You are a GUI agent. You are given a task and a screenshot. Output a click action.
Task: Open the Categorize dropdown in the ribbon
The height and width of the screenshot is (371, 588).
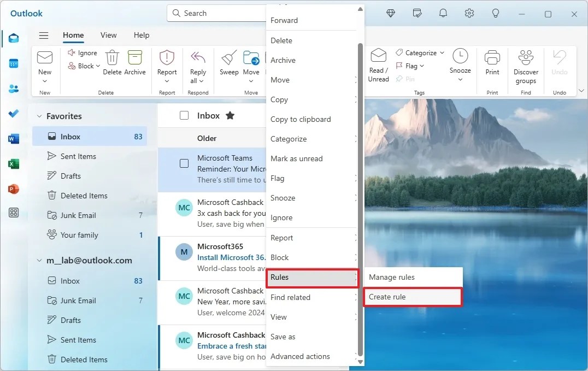419,52
